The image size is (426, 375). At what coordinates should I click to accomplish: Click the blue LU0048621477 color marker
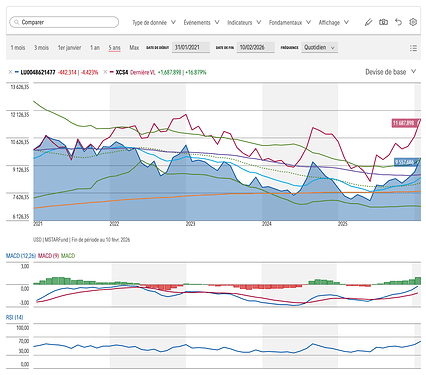17,72
